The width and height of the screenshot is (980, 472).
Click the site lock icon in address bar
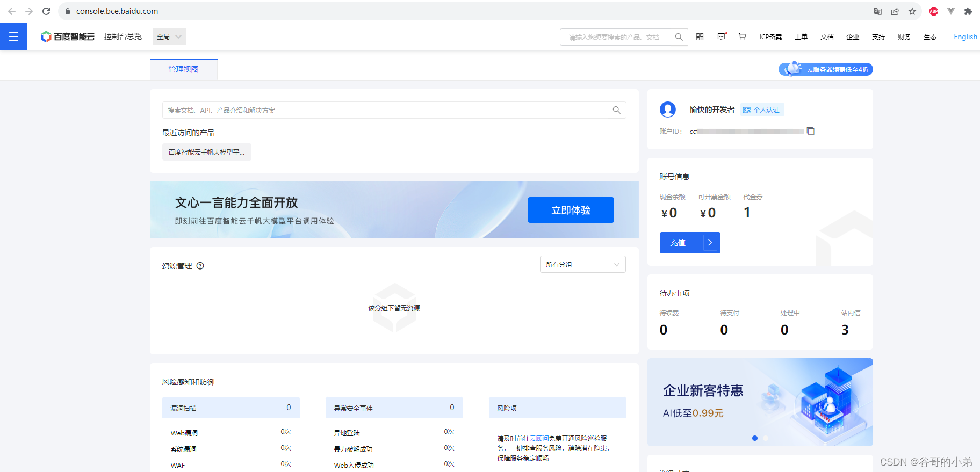pos(68,11)
